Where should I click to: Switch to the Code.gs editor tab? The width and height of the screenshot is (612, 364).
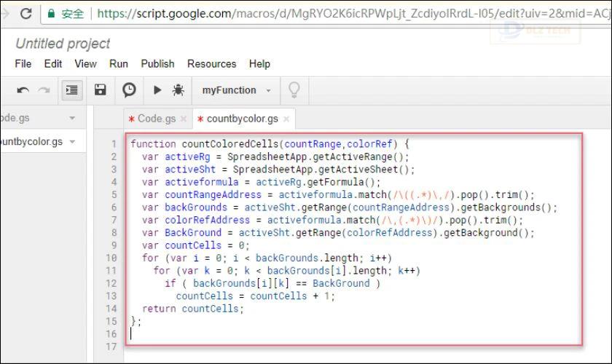157,119
